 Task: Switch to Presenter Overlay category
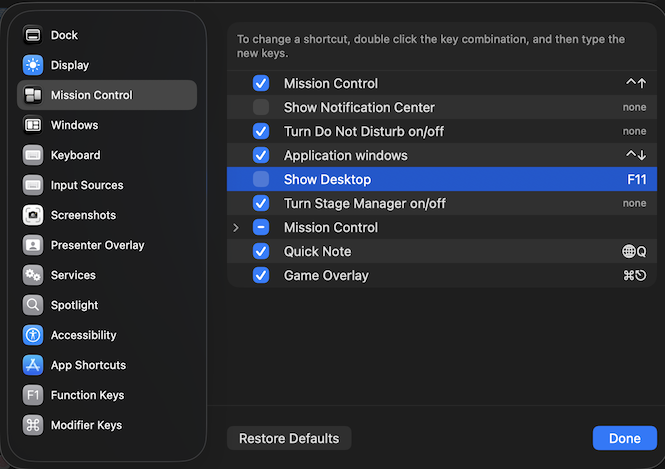97,245
